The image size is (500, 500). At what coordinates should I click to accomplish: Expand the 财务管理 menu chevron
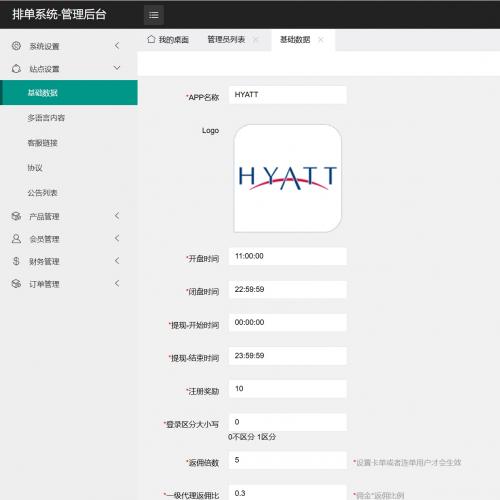pyautogui.click(x=117, y=261)
